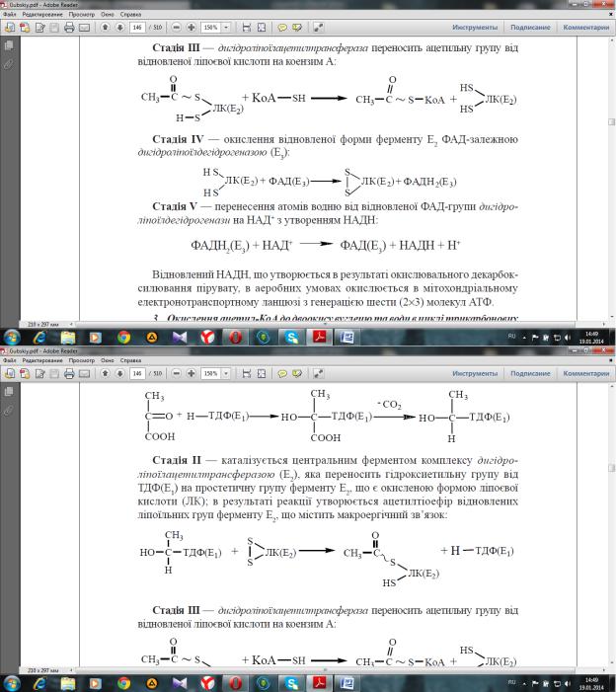616x692 pixels.
Task: Open Просмотр menu in lower window
Action: 82,360
